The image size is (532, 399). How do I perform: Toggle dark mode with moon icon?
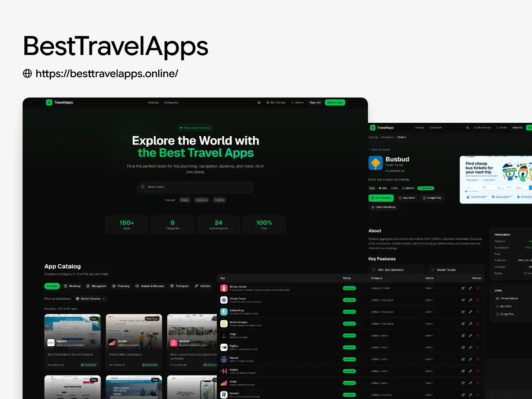pyautogui.click(x=259, y=102)
